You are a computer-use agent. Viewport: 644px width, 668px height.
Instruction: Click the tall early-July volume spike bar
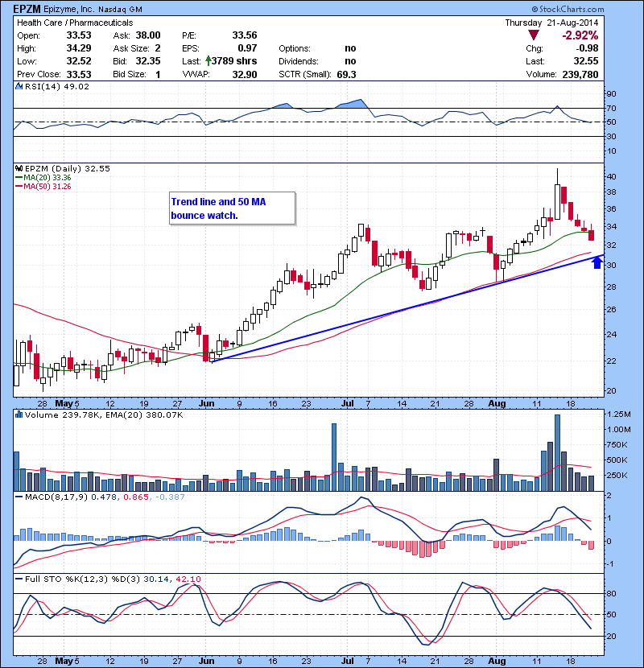click(334, 457)
